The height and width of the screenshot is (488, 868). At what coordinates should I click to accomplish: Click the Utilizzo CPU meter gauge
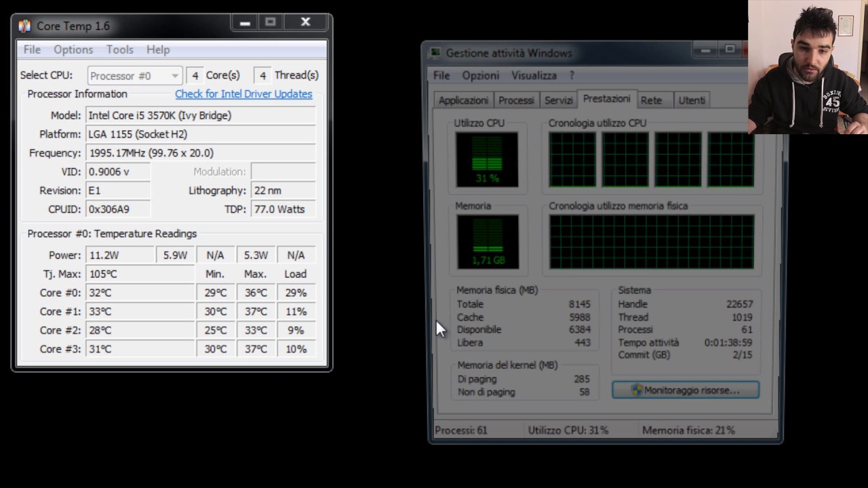click(x=487, y=159)
